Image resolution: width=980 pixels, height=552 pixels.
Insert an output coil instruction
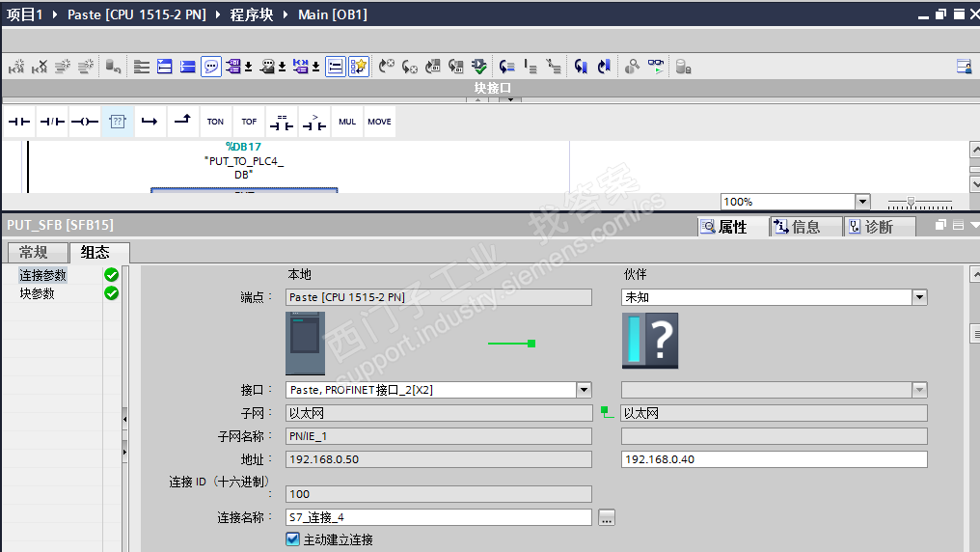pos(85,122)
